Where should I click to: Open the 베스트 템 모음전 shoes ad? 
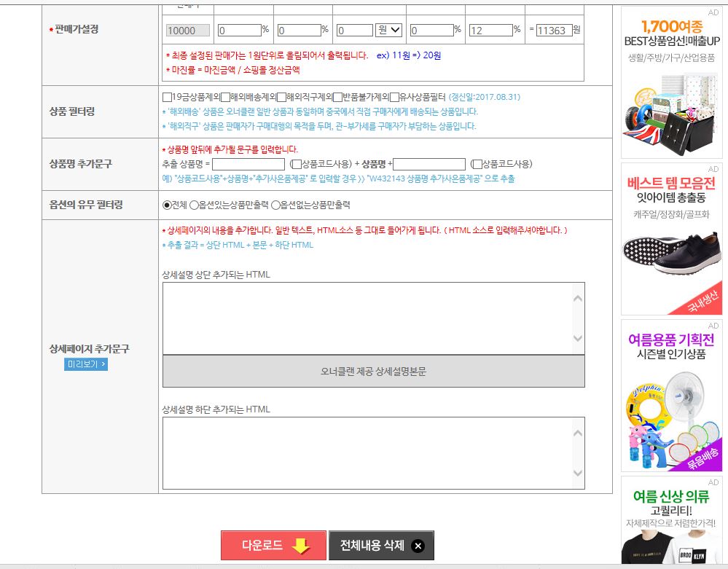[671, 239]
